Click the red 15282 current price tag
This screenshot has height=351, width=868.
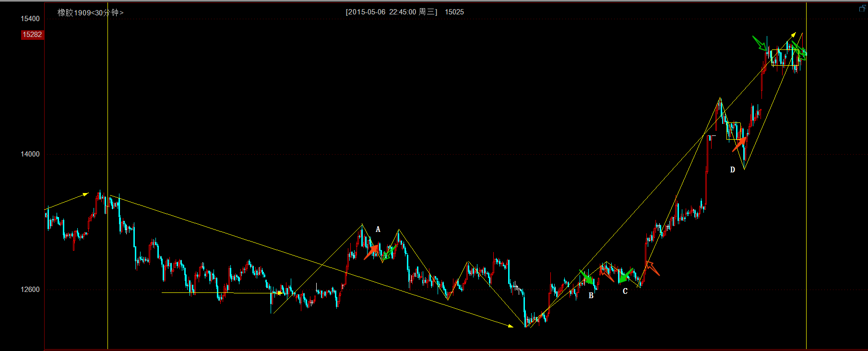tap(32, 35)
